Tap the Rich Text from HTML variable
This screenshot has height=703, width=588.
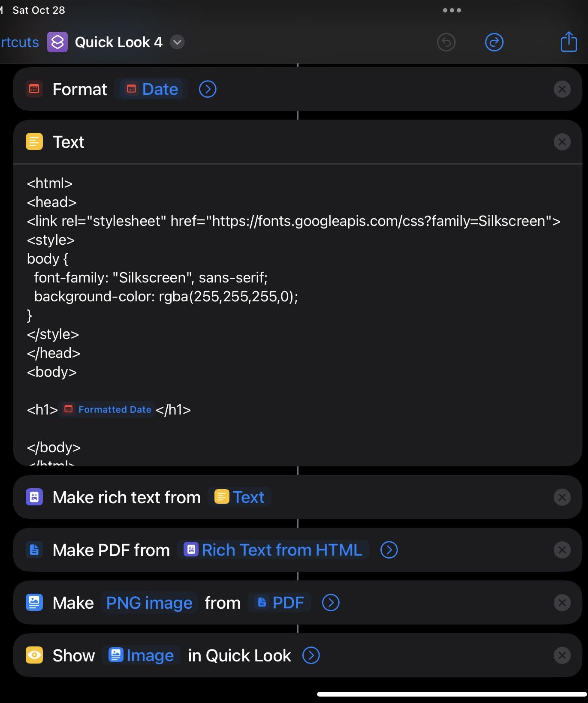274,550
